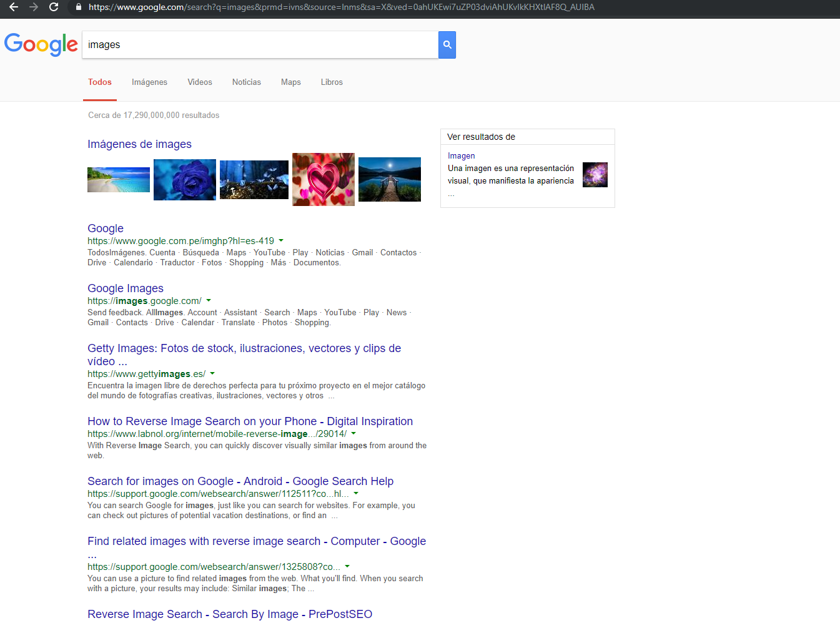Image resolution: width=840 pixels, height=623 pixels.
Task: Click the blue search magnifier button
Action: click(447, 45)
